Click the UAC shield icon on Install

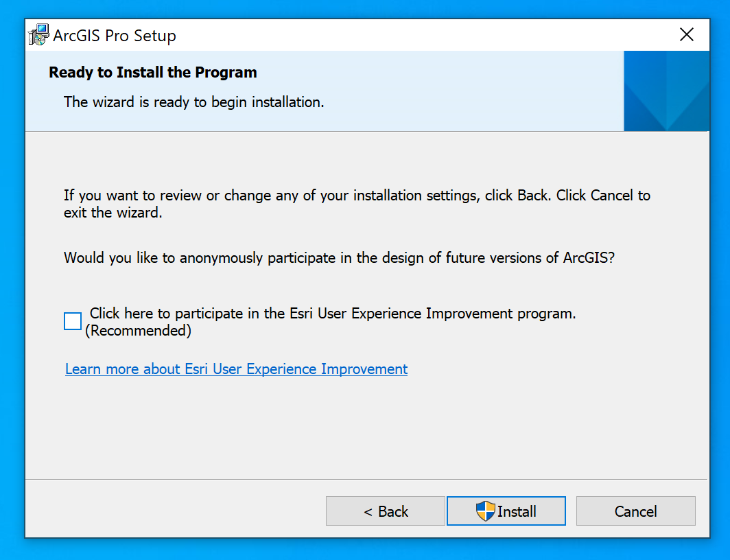point(485,511)
